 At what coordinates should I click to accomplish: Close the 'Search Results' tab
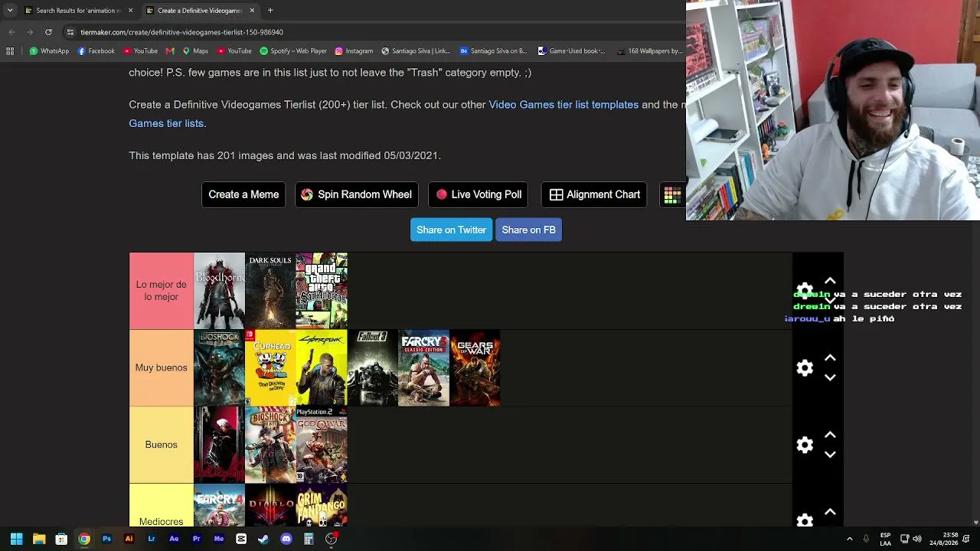[x=130, y=11]
